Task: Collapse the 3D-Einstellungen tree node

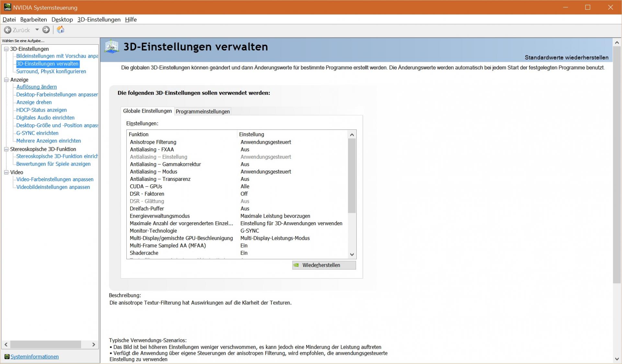Action: [x=6, y=49]
